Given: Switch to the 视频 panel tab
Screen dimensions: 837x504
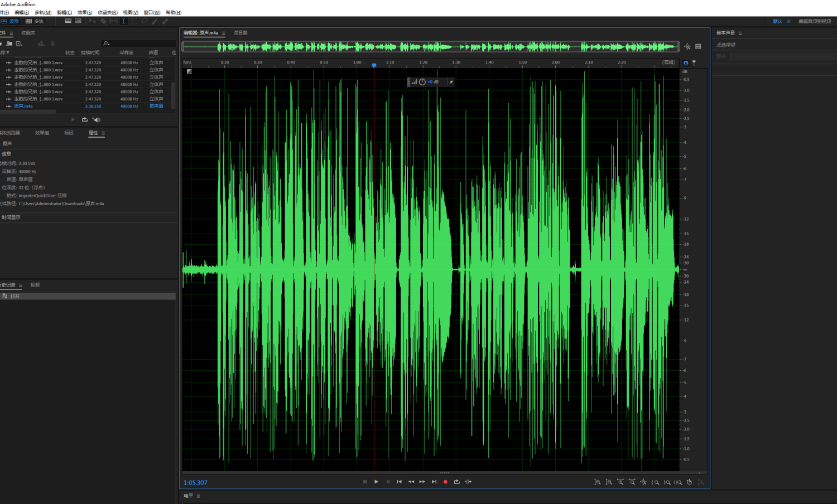Looking at the screenshot, I should pos(35,285).
